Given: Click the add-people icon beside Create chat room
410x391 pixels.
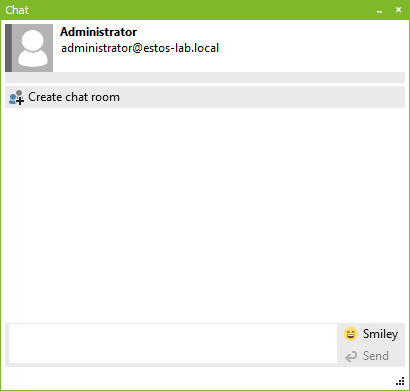Looking at the screenshot, I should tap(16, 97).
